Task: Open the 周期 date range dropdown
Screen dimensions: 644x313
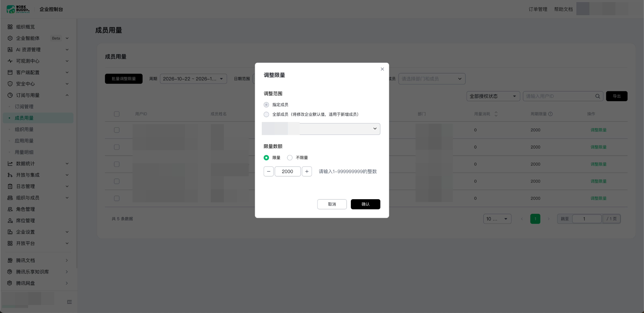Action: pos(193,79)
